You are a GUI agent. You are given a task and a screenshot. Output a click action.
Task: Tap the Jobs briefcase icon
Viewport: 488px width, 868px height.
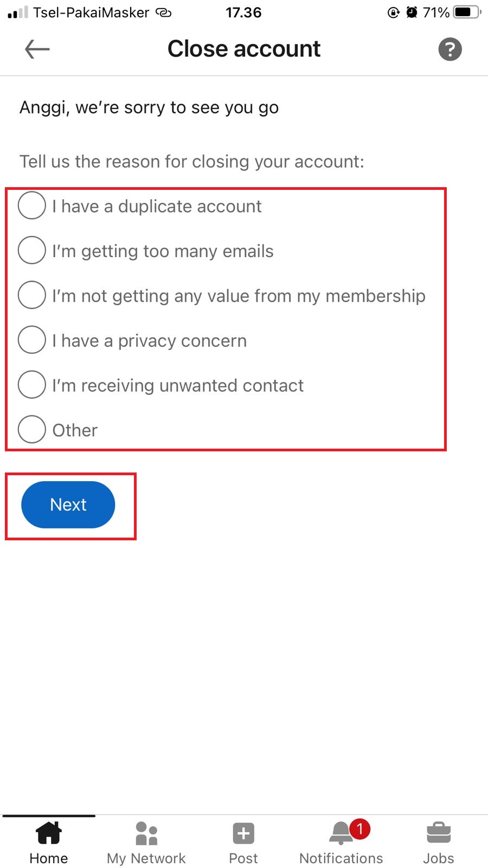pos(439,833)
